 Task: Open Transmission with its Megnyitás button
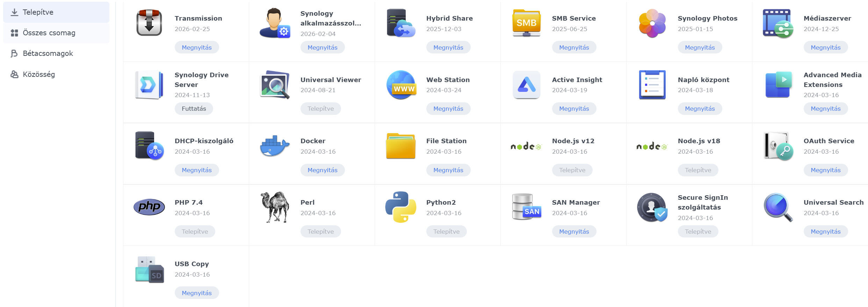tap(197, 47)
